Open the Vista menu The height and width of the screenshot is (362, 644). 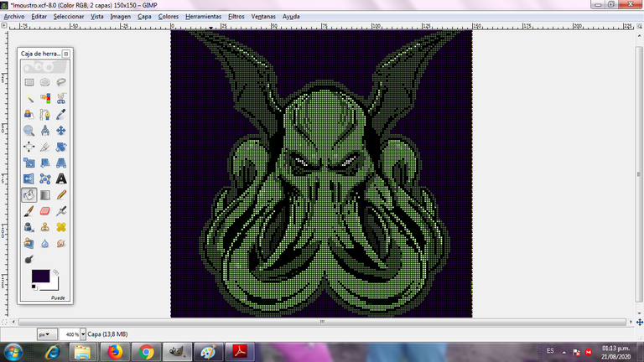click(x=97, y=17)
